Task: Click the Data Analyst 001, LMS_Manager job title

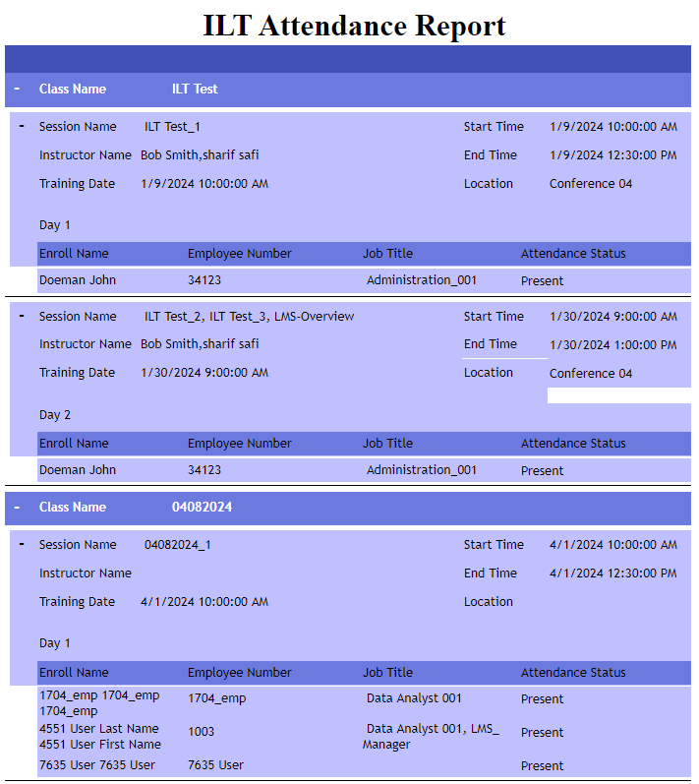Action: point(432,737)
